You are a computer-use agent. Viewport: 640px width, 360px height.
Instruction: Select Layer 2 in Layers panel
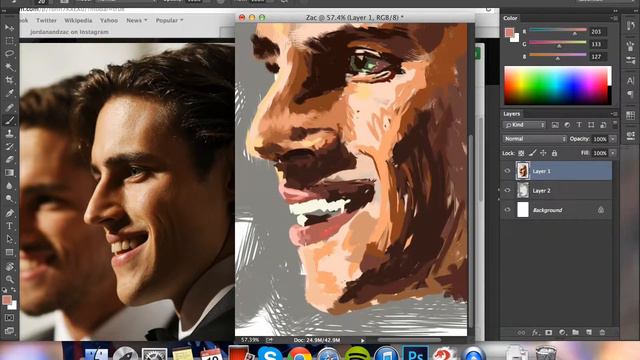pos(557,190)
